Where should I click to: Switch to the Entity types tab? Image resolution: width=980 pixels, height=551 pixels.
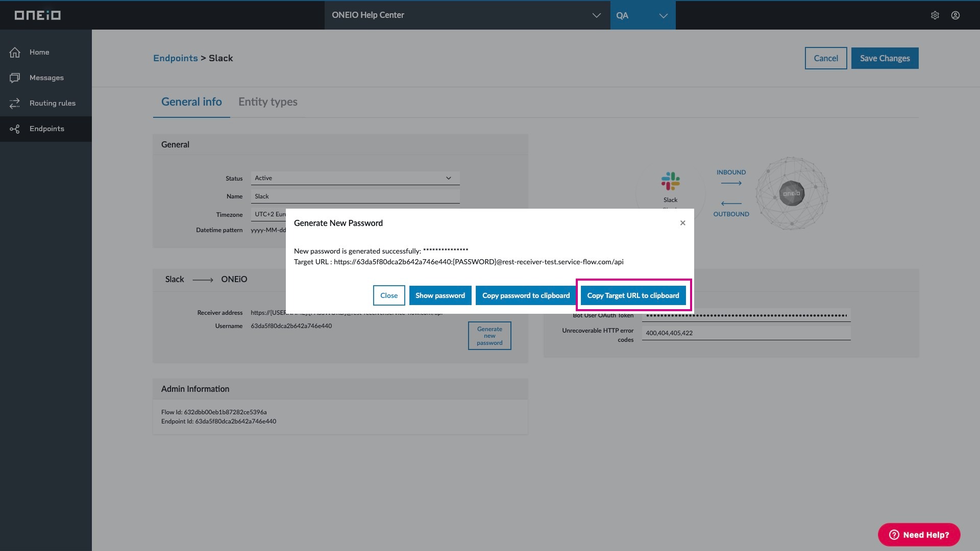pos(267,102)
